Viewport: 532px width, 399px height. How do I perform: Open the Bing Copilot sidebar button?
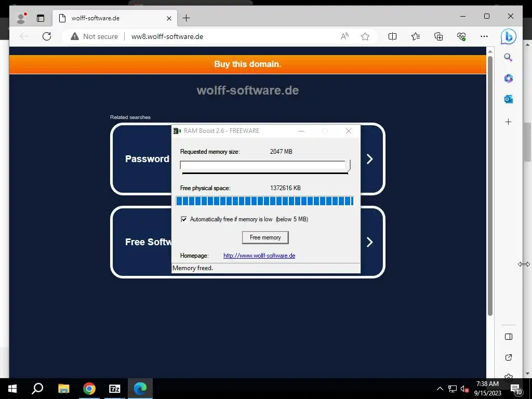pyautogui.click(x=508, y=36)
